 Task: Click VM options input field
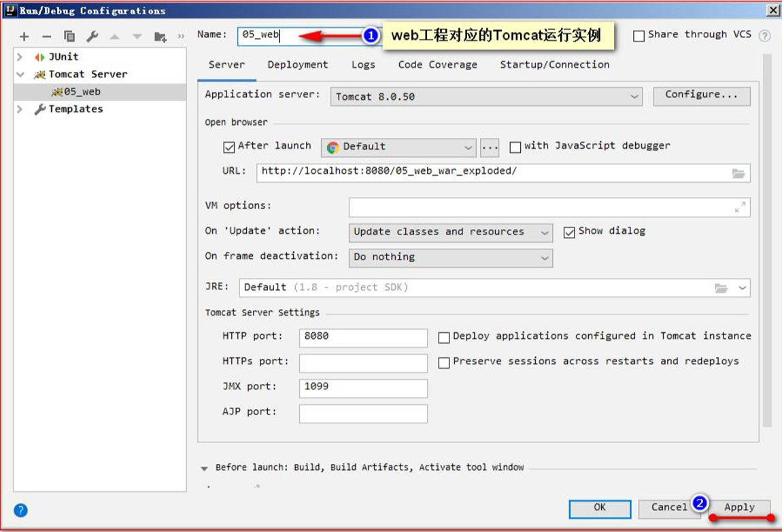(549, 207)
